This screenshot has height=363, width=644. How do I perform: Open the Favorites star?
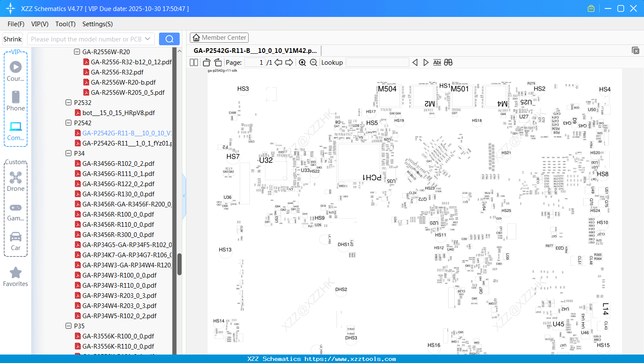coord(16,277)
